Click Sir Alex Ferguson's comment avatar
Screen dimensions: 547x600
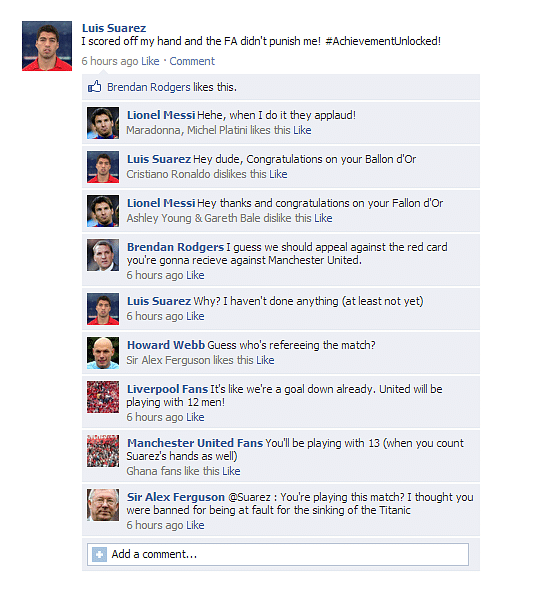click(103, 505)
